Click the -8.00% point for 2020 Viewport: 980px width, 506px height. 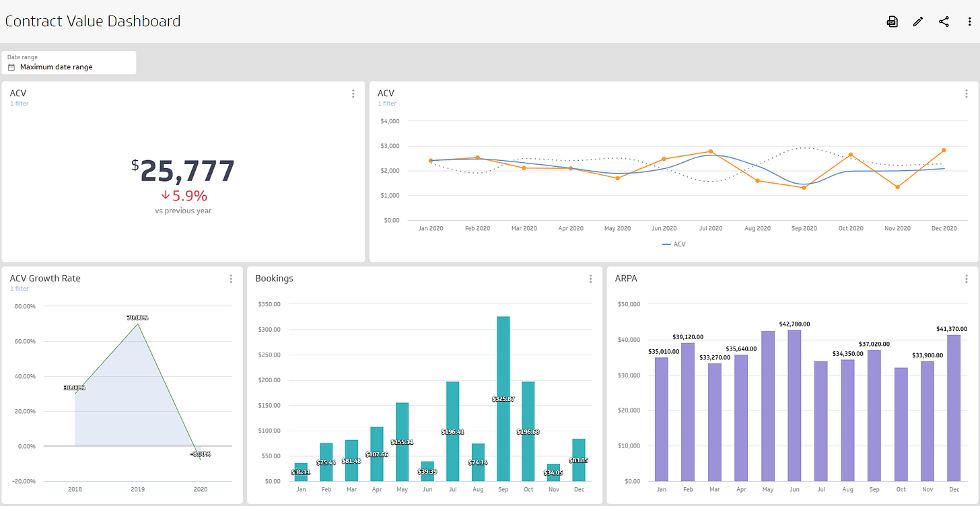coord(200,460)
